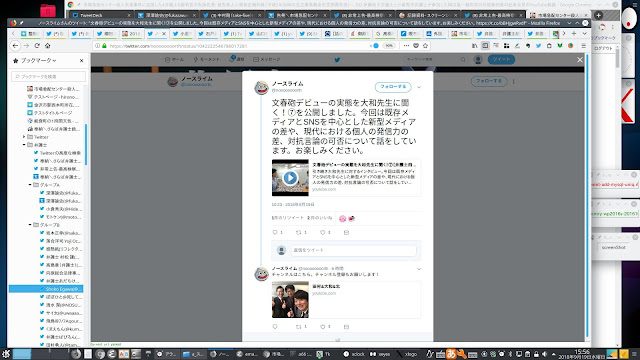The width and height of the screenshot is (640, 360).
Task: Click the blue ツイート button
Action: [x=501, y=60]
